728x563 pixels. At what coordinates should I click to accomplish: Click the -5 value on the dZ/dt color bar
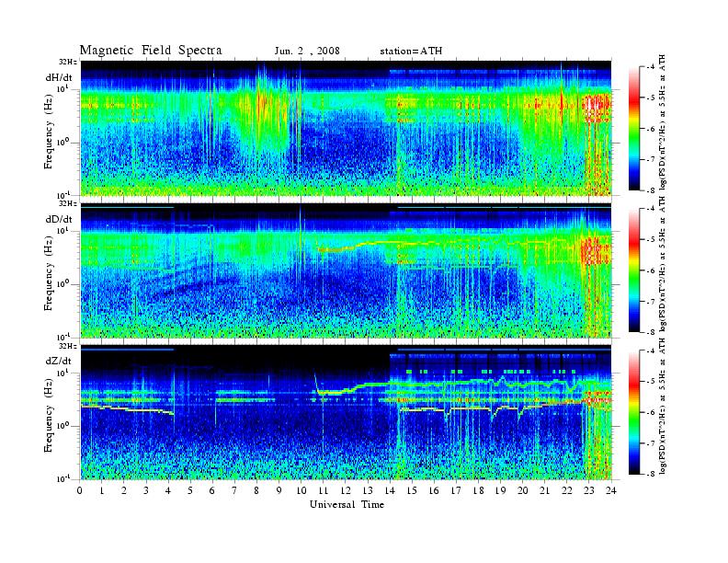tap(651, 381)
